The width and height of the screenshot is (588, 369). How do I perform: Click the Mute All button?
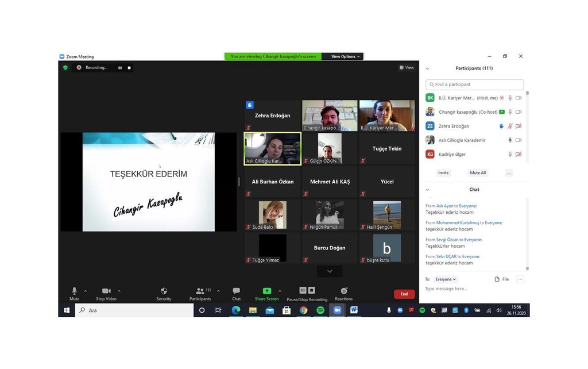tap(478, 172)
